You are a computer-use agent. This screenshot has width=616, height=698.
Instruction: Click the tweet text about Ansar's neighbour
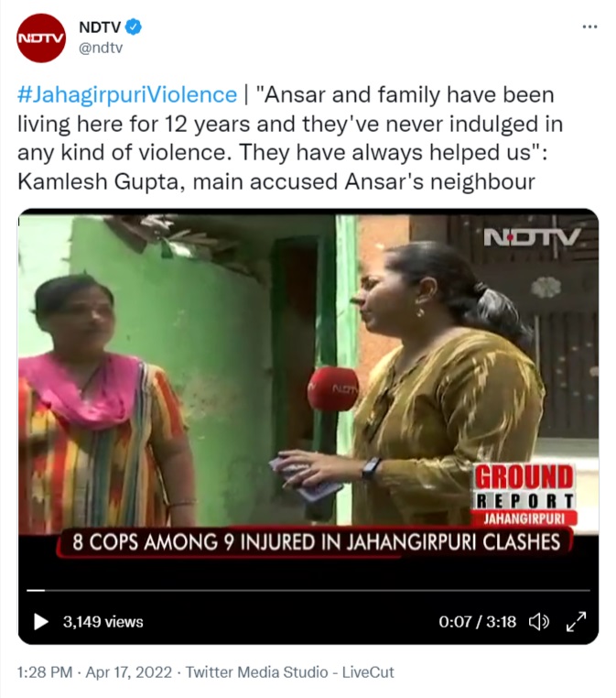(290, 138)
